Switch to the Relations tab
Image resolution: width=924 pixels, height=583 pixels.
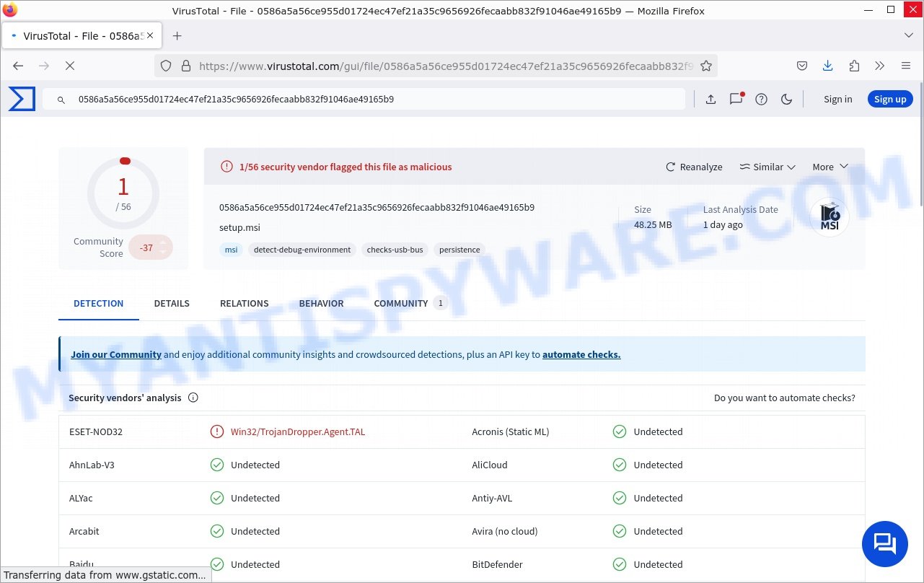[245, 304]
